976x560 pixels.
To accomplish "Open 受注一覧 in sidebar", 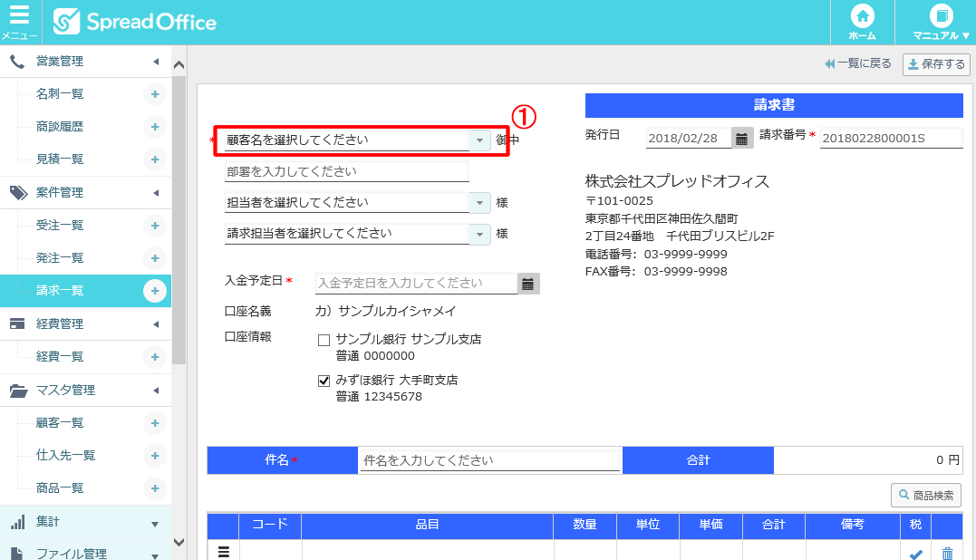I will (x=60, y=226).
